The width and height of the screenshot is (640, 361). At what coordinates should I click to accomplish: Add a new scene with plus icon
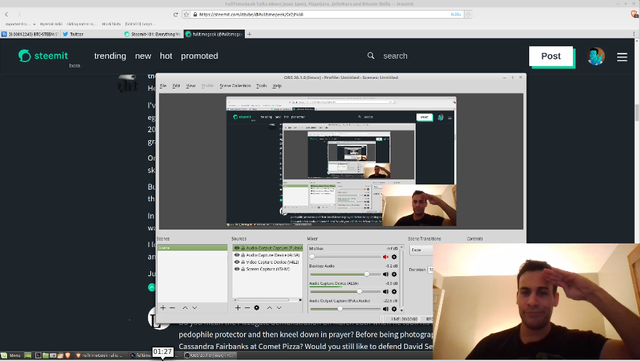pyautogui.click(x=163, y=308)
